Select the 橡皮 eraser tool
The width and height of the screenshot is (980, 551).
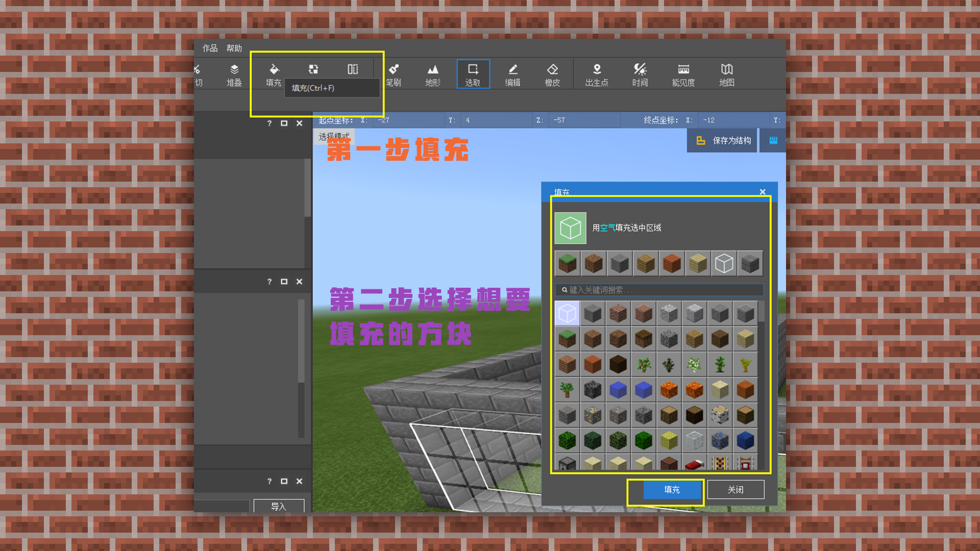552,74
